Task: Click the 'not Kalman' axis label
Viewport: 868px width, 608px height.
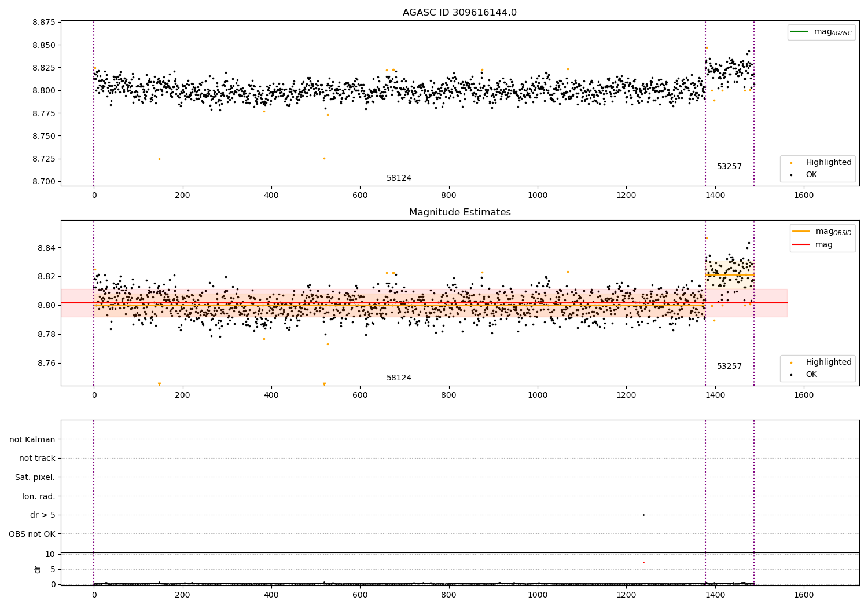Action: [x=32, y=439]
